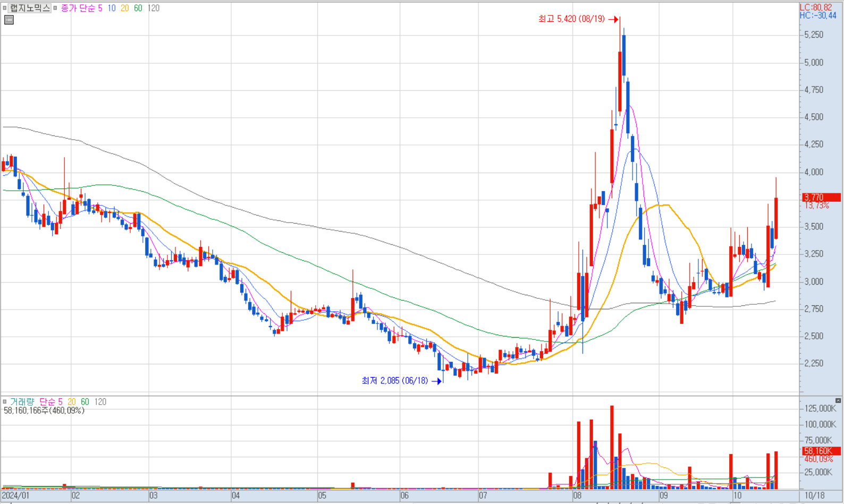Select the price 60-day moving average legend
The height and width of the screenshot is (504, 844).
coord(138,8)
